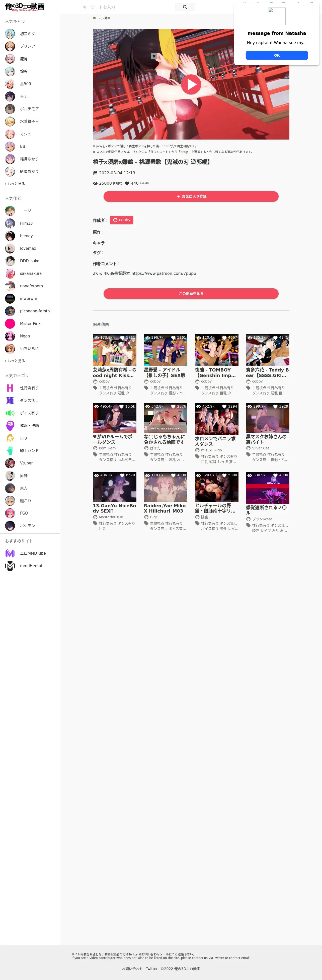
Task: Open エロMMDTube recommended site icon
Action: (10, 554)
